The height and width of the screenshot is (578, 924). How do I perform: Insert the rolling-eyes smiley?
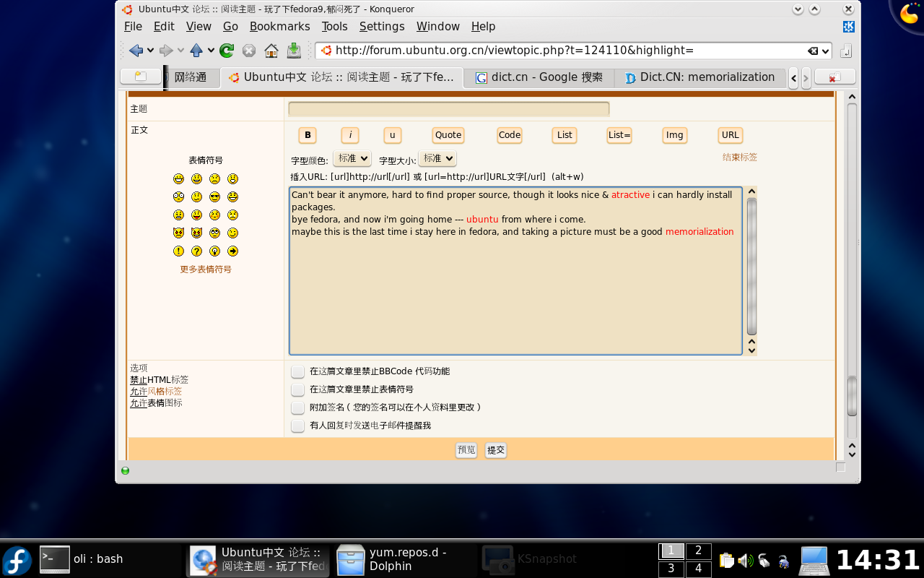(x=214, y=233)
